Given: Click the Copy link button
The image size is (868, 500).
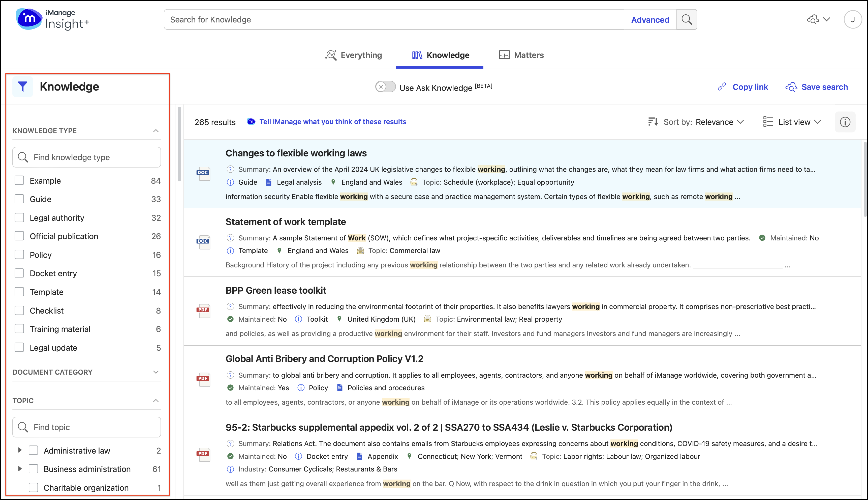Looking at the screenshot, I should pyautogui.click(x=743, y=87).
